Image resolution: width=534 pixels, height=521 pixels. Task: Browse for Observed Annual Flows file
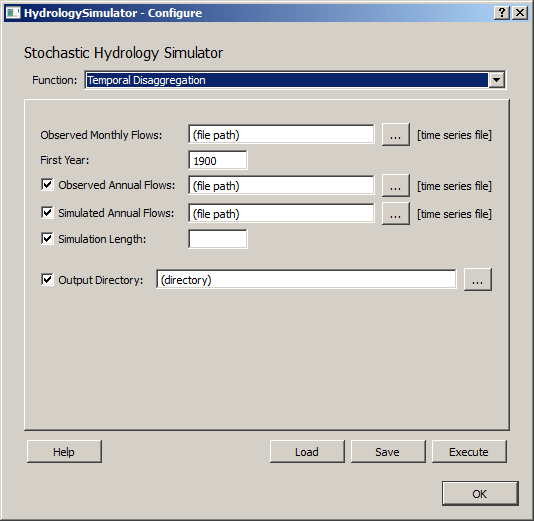395,186
